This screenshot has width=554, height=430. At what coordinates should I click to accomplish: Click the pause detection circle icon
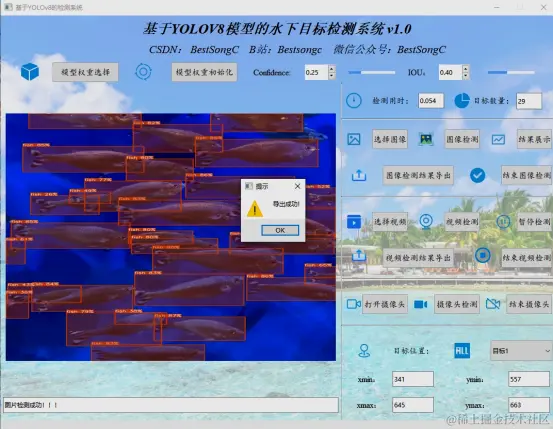[503, 222]
